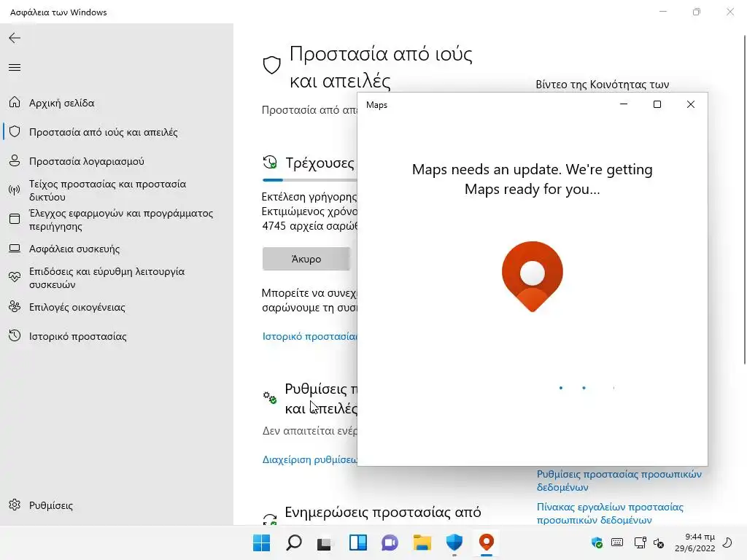Screen dimensions: 747x560
Task: Click the home icon in sidebar
Action: tap(15, 102)
